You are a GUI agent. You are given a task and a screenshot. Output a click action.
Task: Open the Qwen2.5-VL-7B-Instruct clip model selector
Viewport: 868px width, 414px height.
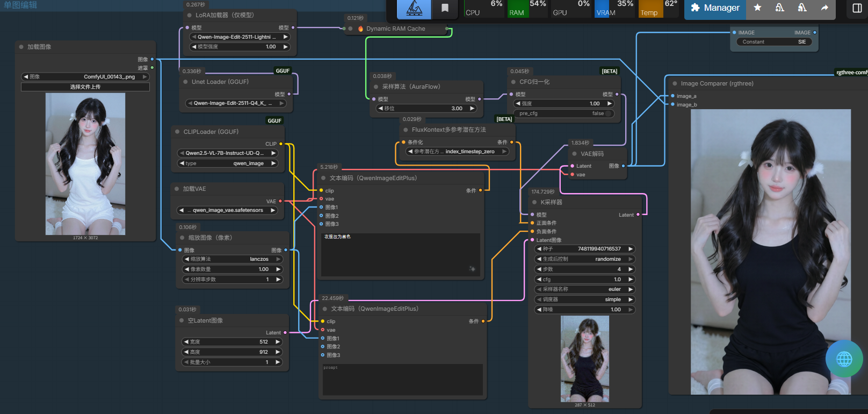click(x=228, y=153)
